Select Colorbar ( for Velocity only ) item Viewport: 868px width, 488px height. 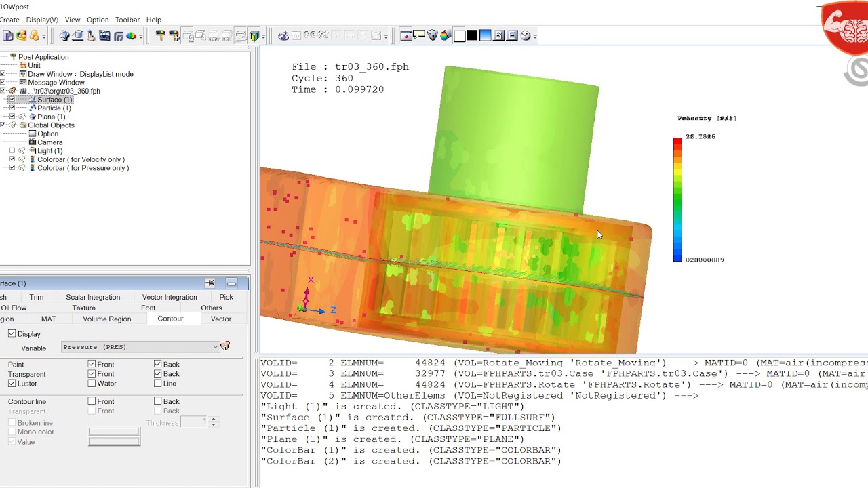(x=81, y=159)
